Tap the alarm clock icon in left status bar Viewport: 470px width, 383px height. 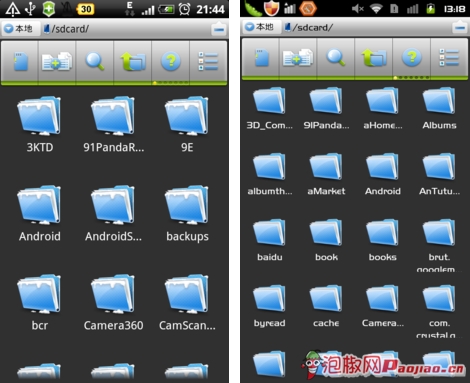(184, 9)
